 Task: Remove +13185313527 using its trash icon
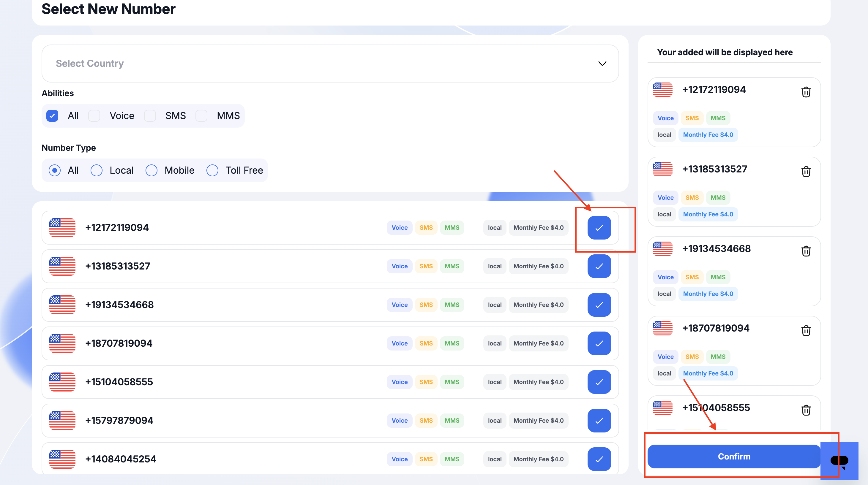806,171
